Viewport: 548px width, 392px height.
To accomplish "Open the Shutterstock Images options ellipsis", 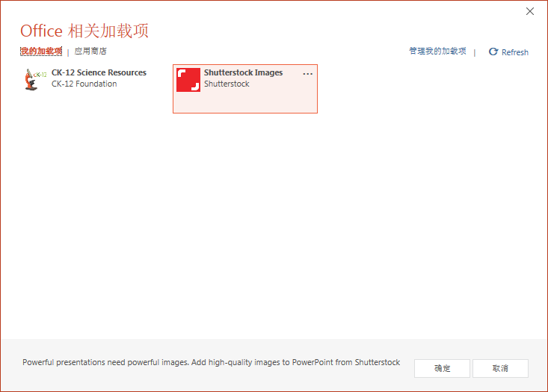I will (307, 74).
